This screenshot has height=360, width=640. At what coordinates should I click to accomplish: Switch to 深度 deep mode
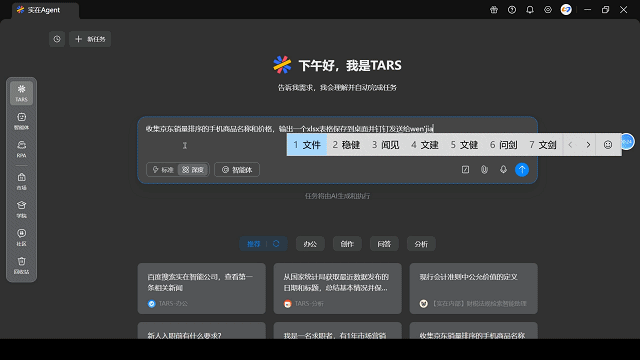[x=193, y=170]
